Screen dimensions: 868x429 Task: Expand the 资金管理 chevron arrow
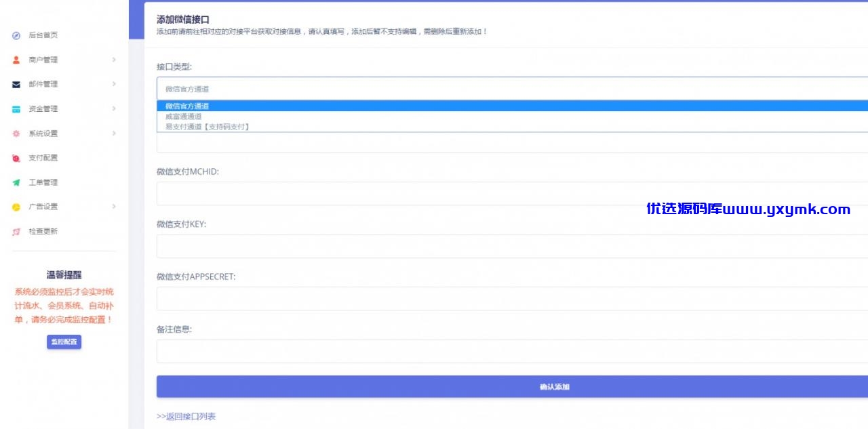(114, 108)
